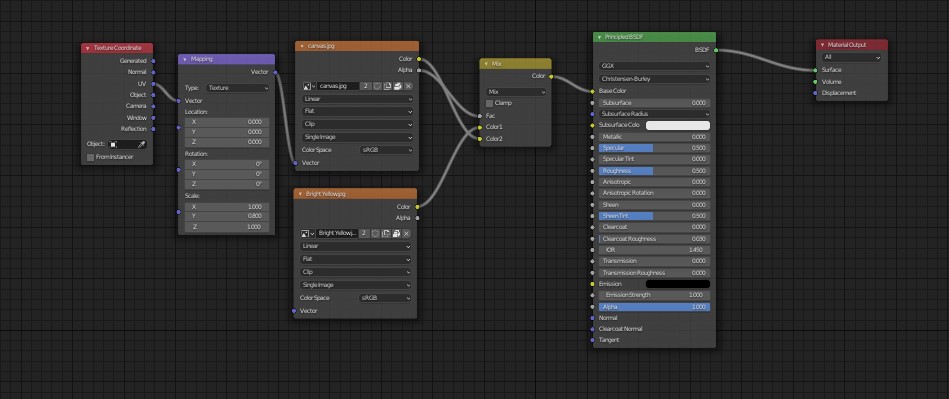
Task: Click Subsurface Color white swatch
Action: click(678, 125)
